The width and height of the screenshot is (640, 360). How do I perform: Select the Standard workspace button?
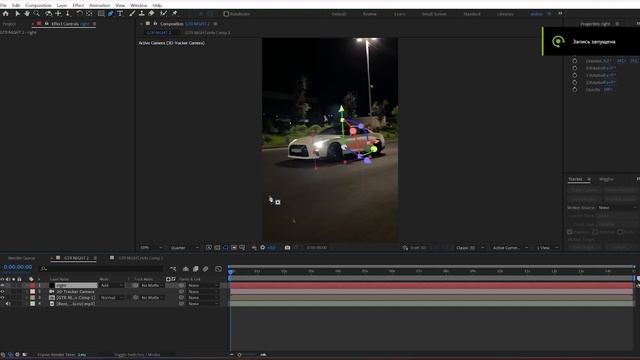pos(472,14)
